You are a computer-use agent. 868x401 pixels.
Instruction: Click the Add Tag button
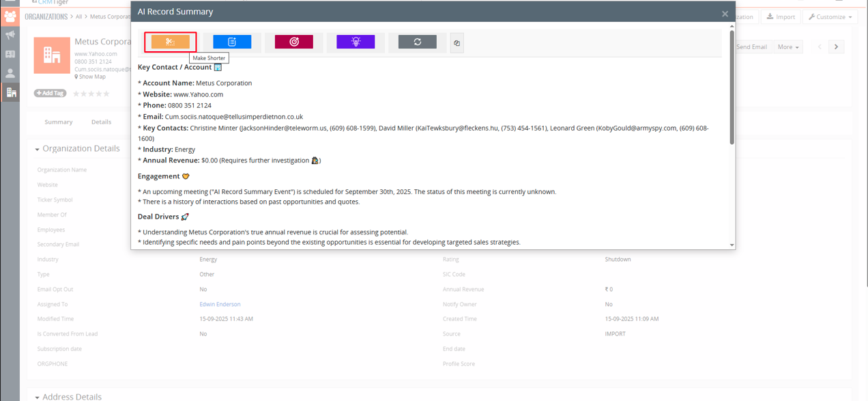tap(50, 93)
